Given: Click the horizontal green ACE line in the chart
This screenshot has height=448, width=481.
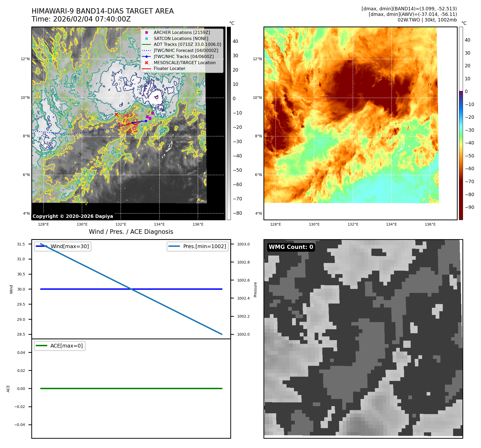Looking at the screenshot, I should click(131, 388).
